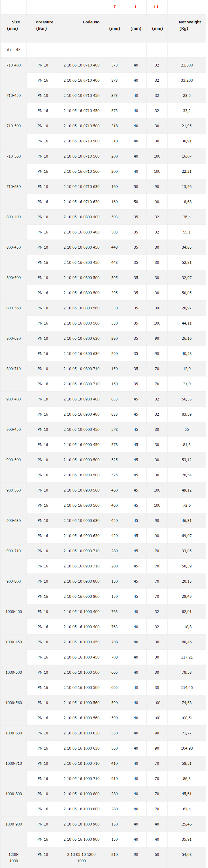Click net weight value 83,59
Image resolution: width=208 pixels, height=868 pixels.
click(187, 414)
